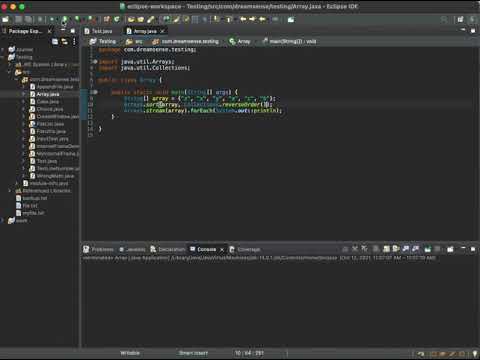Click the Open Console dropdown icon
This screenshot has height=360, width=480.
point(450,249)
